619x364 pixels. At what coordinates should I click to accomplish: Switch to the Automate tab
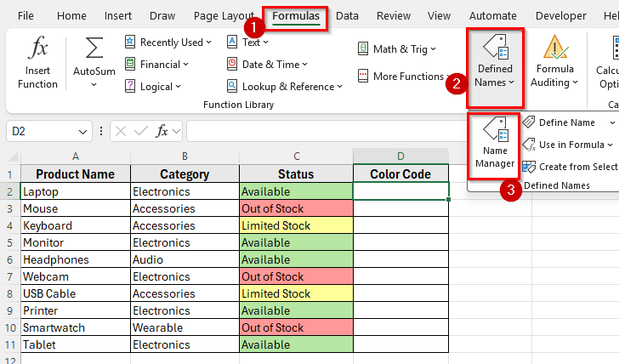pos(492,16)
